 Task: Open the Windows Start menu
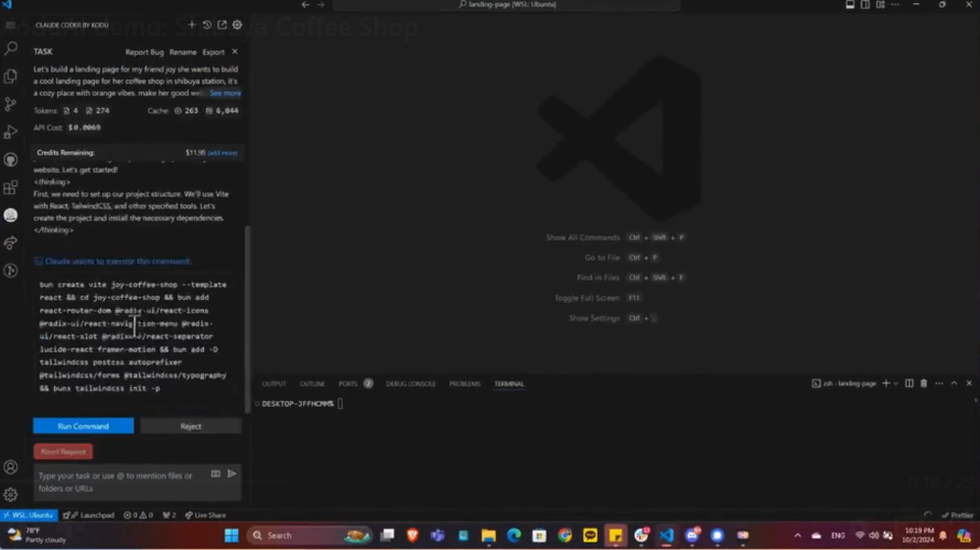point(231,535)
